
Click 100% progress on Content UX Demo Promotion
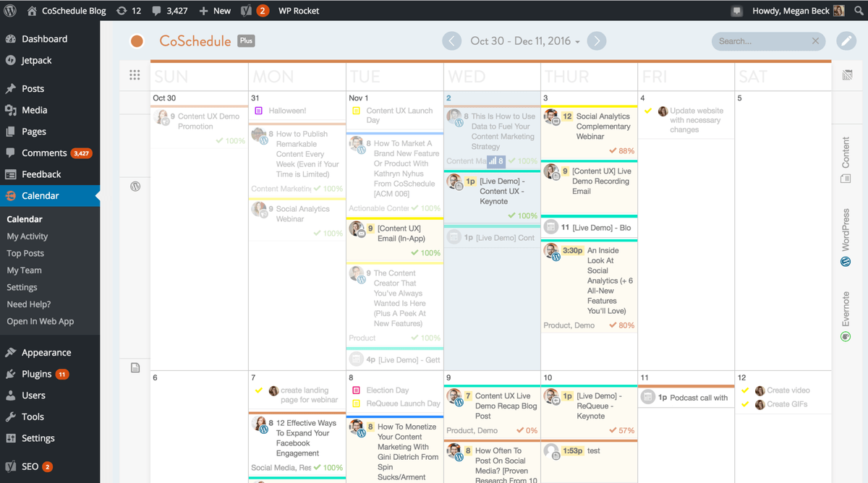coord(231,140)
